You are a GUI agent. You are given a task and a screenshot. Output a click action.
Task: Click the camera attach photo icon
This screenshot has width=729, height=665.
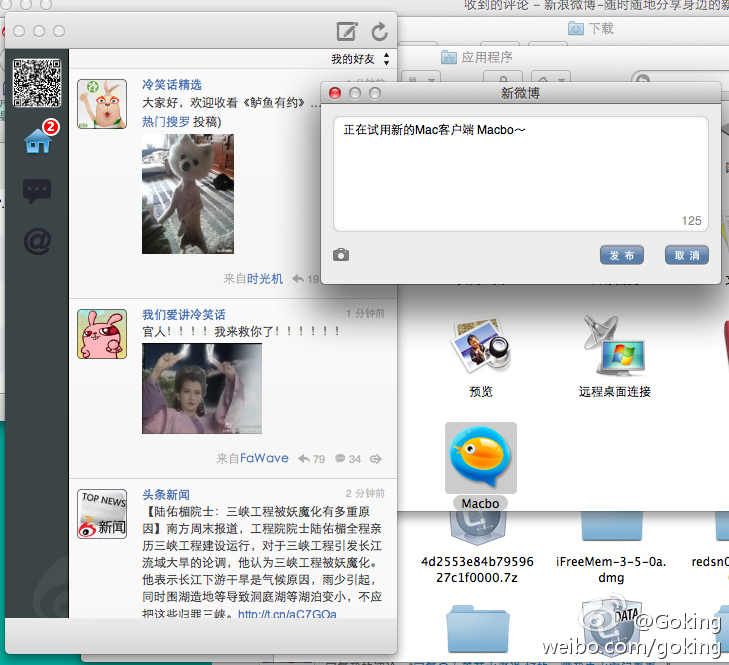tap(341, 255)
